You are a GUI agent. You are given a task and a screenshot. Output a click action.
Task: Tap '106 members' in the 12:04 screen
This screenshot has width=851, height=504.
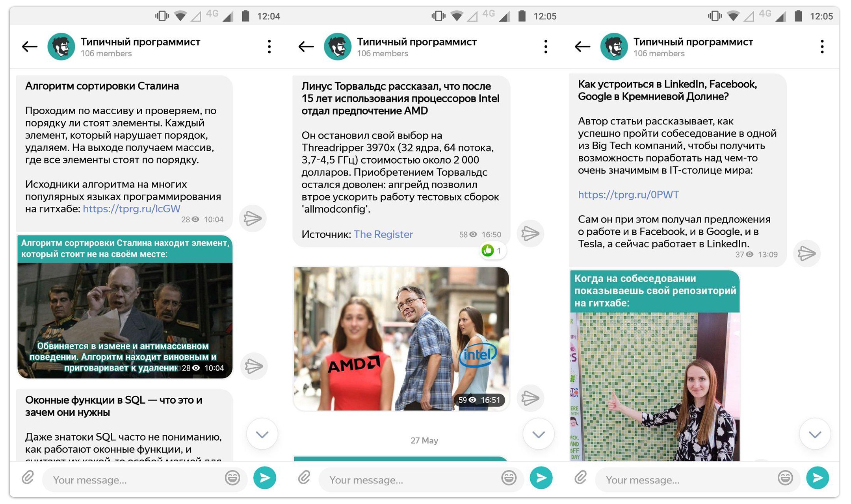point(106,54)
